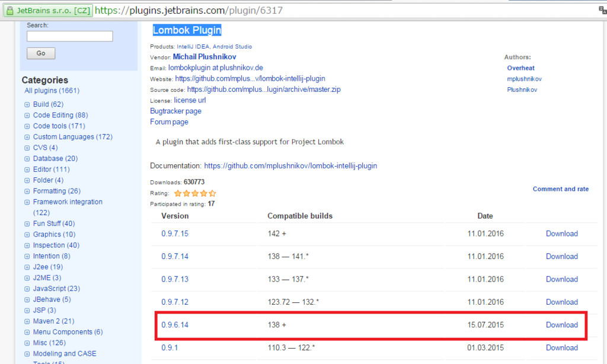Open Framework integration category link
The image size is (607, 364).
click(68, 207)
